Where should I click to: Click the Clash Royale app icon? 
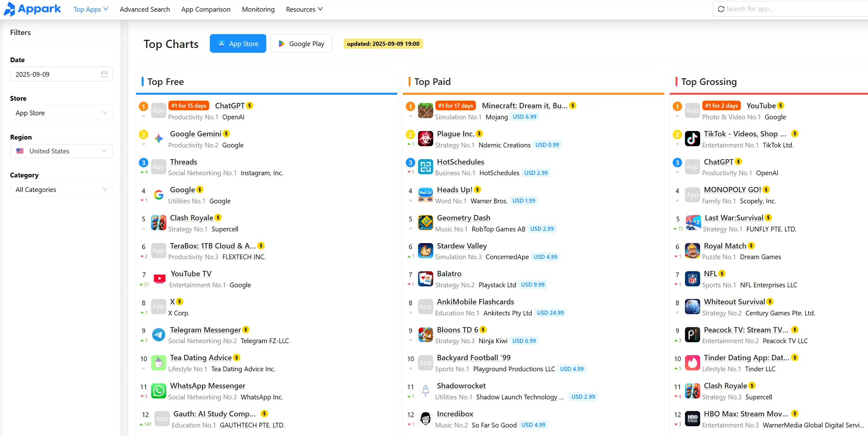(x=158, y=223)
